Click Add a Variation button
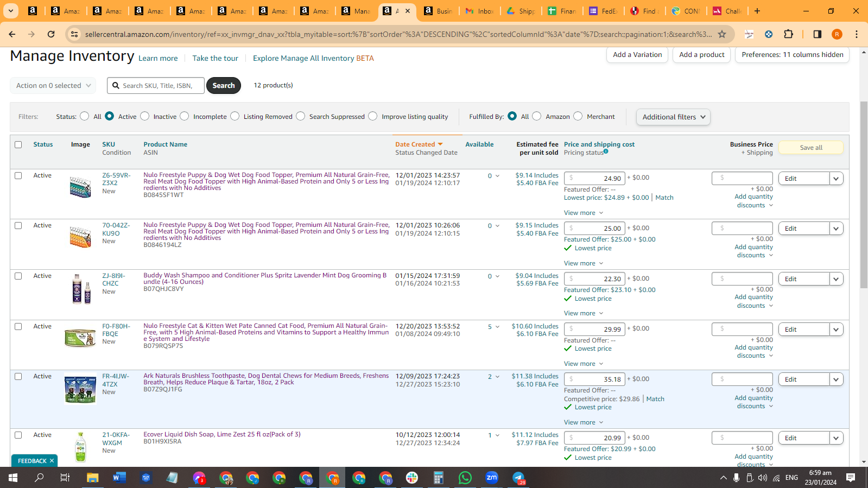Screen dimensions: 868x488 click(x=637, y=55)
